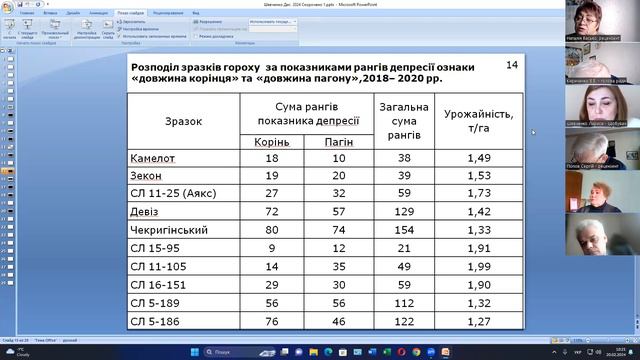This screenshot has height=360, width=640.
Task: Open Opera browser from taskbar
Action: coord(402,352)
